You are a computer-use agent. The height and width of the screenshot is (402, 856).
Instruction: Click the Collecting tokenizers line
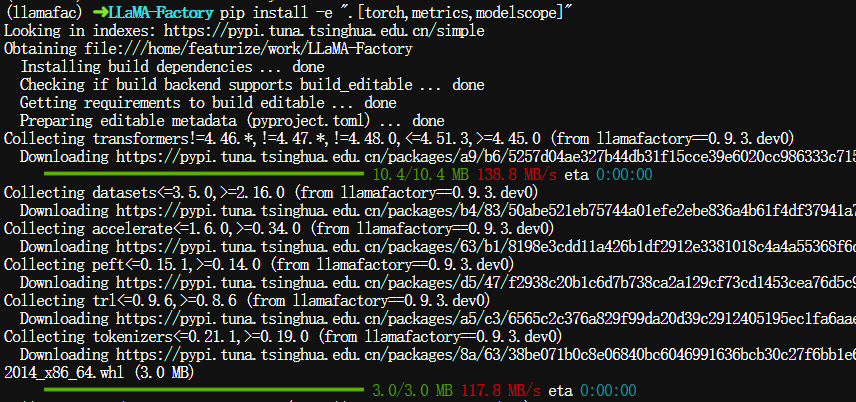[x=283, y=336]
